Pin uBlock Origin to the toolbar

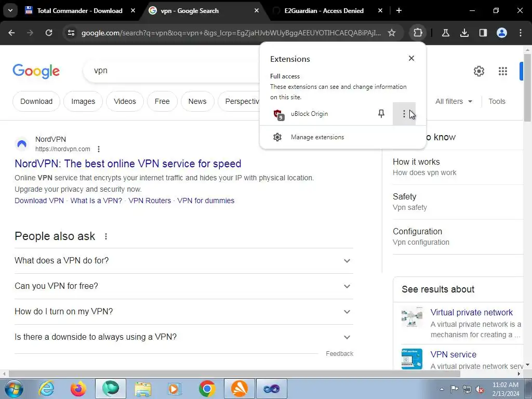pyautogui.click(x=381, y=114)
